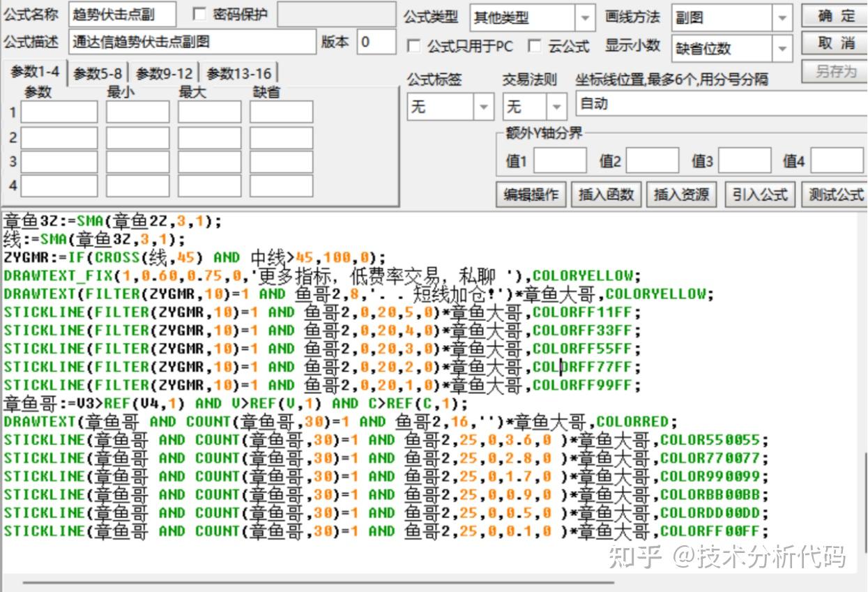
Task: Expand the 显示小数 dropdown
Action: [782, 48]
